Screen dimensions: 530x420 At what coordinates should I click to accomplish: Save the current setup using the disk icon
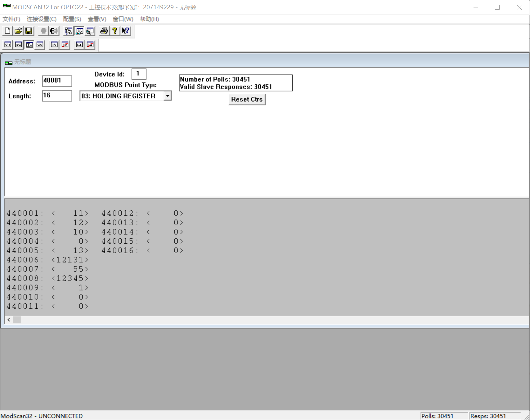pos(29,31)
